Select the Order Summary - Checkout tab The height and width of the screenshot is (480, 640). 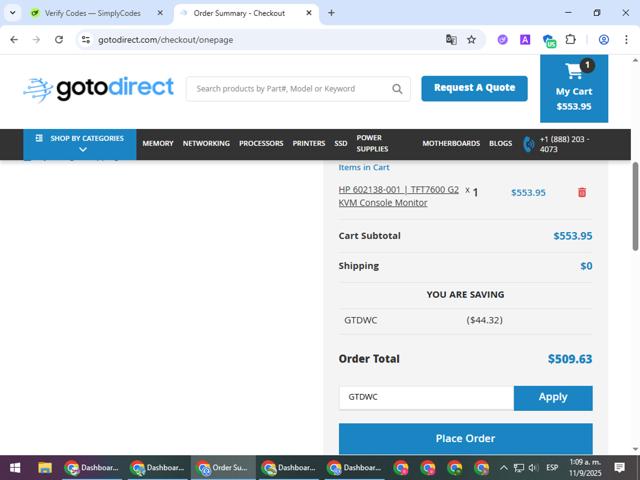tap(239, 13)
